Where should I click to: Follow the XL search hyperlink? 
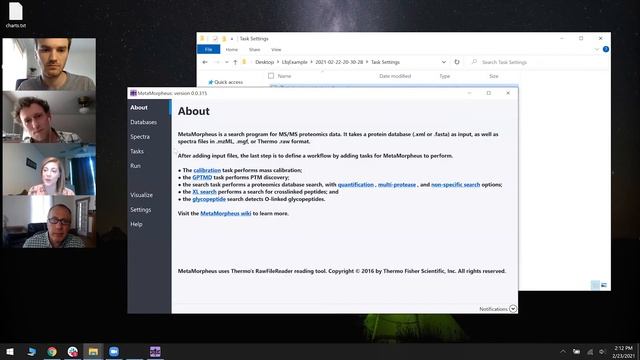(x=204, y=192)
